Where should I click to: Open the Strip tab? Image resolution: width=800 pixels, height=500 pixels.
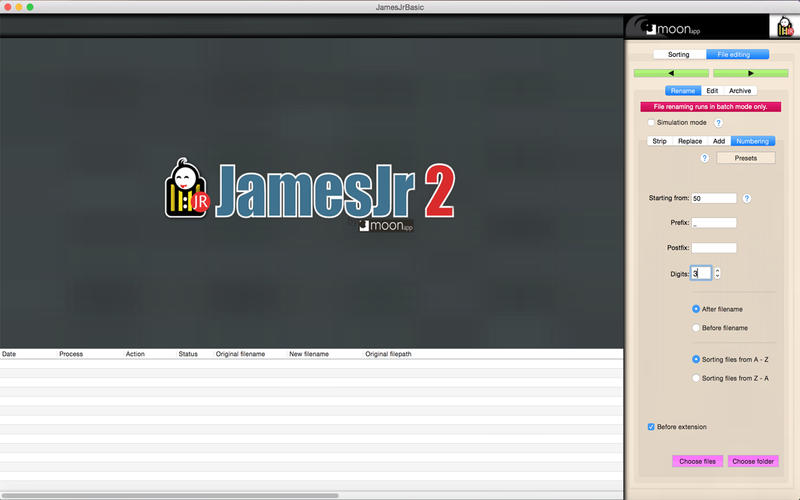(659, 141)
